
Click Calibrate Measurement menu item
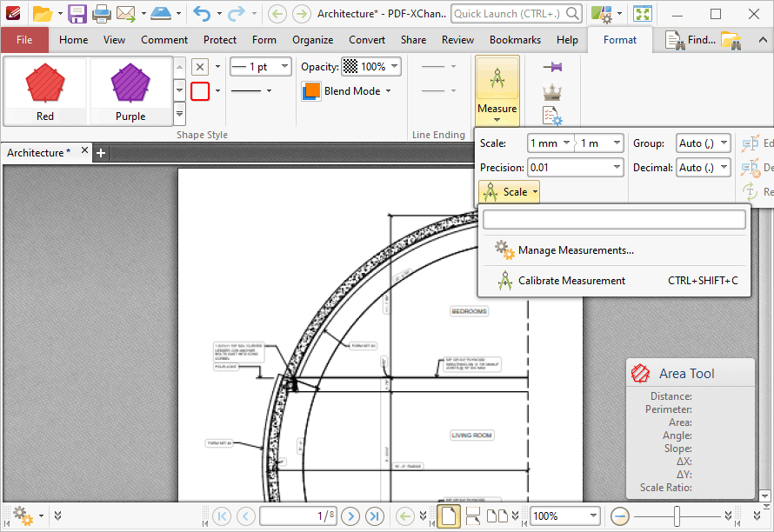point(571,281)
